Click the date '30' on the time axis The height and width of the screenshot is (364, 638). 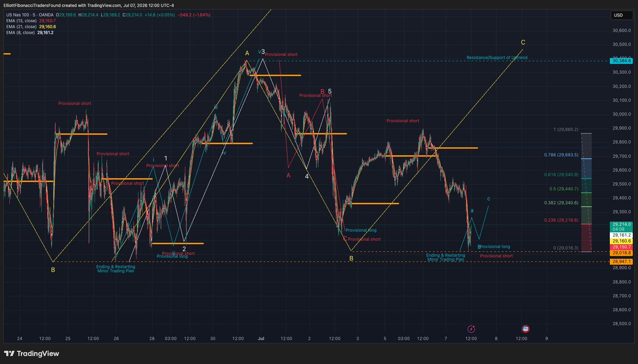coord(213,338)
